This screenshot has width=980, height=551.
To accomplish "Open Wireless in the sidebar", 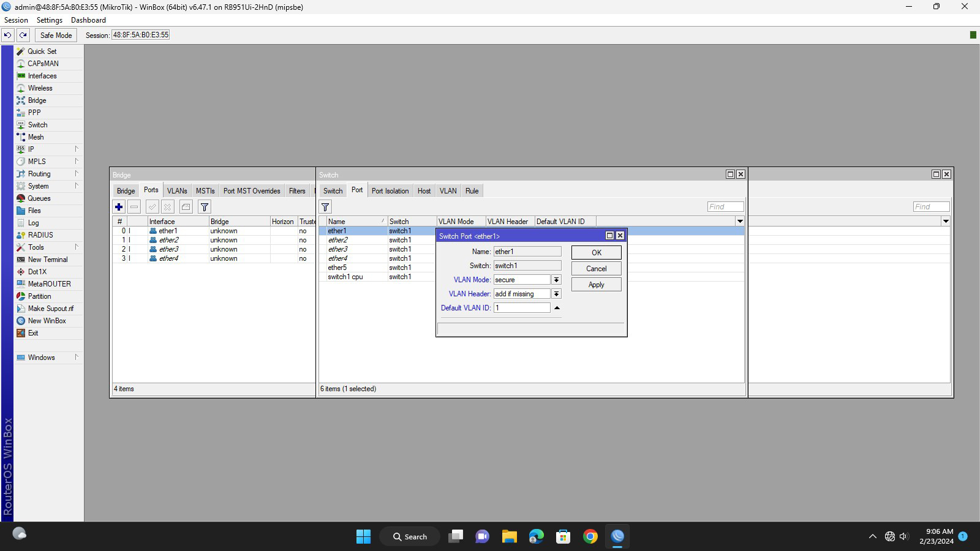I will click(40, 88).
